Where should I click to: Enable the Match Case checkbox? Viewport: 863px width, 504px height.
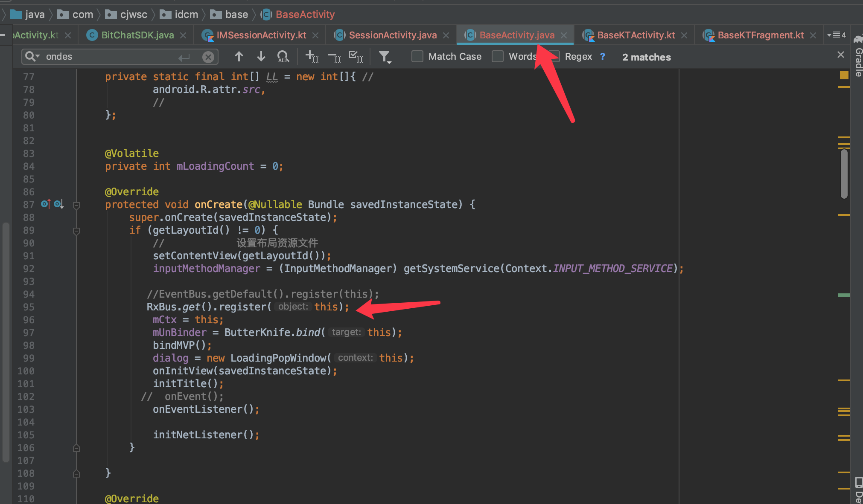417,56
